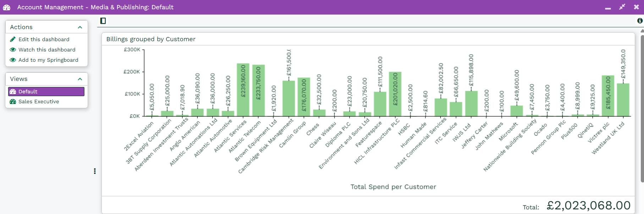Click the Add to my Springboard link
The width and height of the screenshot is (644, 214).
[48, 60]
